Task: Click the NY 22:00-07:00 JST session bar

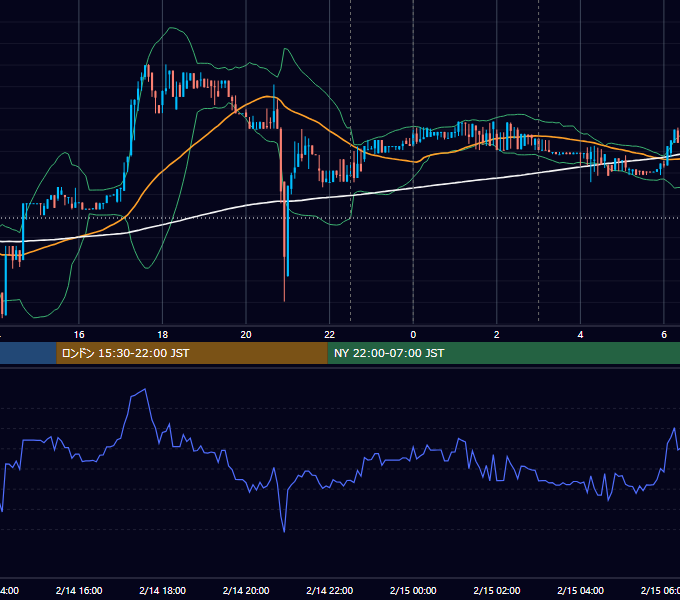Action: tap(503, 353)
